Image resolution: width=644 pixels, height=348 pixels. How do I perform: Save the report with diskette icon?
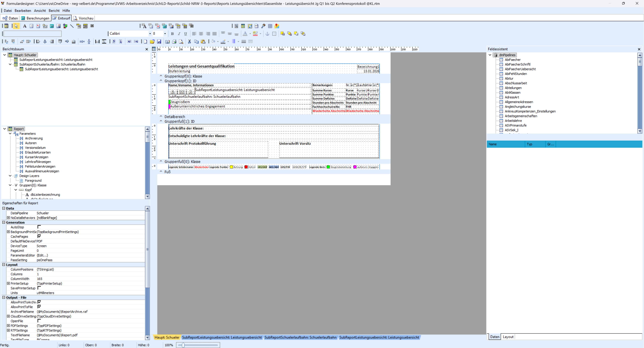pos(159,42)
